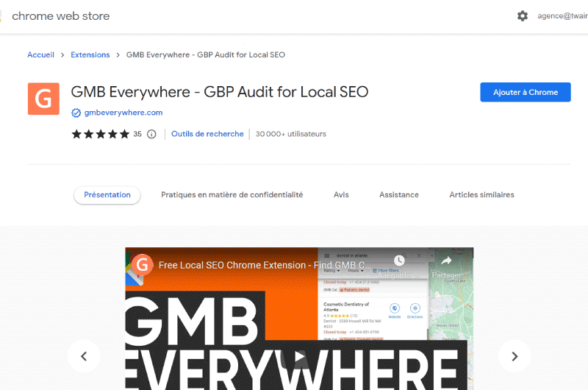Click the orange GMB Everywhere extension logo

(43, 99)
